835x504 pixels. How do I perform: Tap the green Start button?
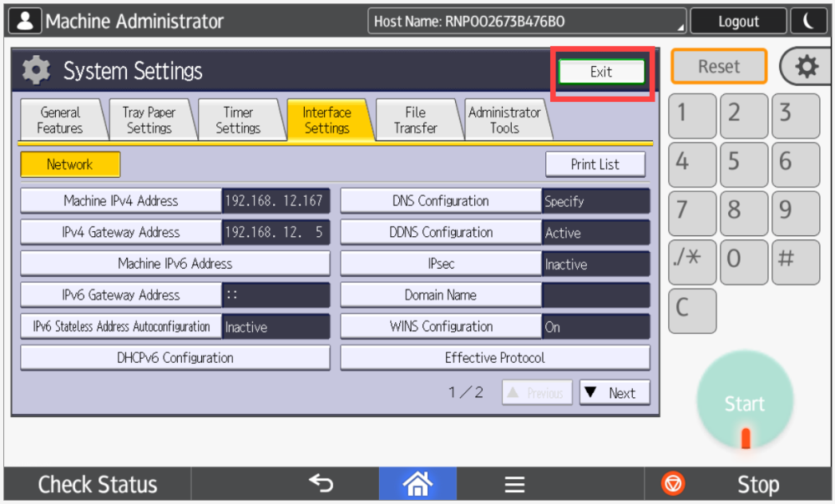click(x=745, y=401)
